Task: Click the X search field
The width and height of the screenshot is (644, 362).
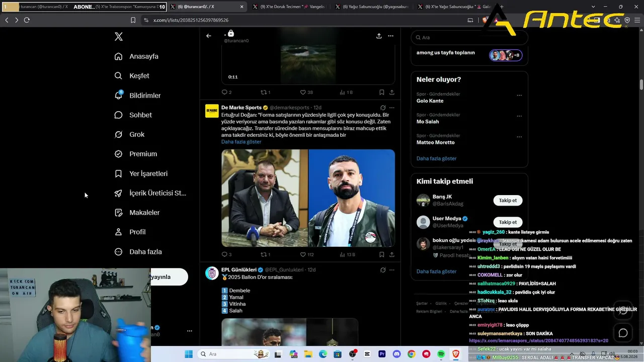Action: (x=469, y=38)
